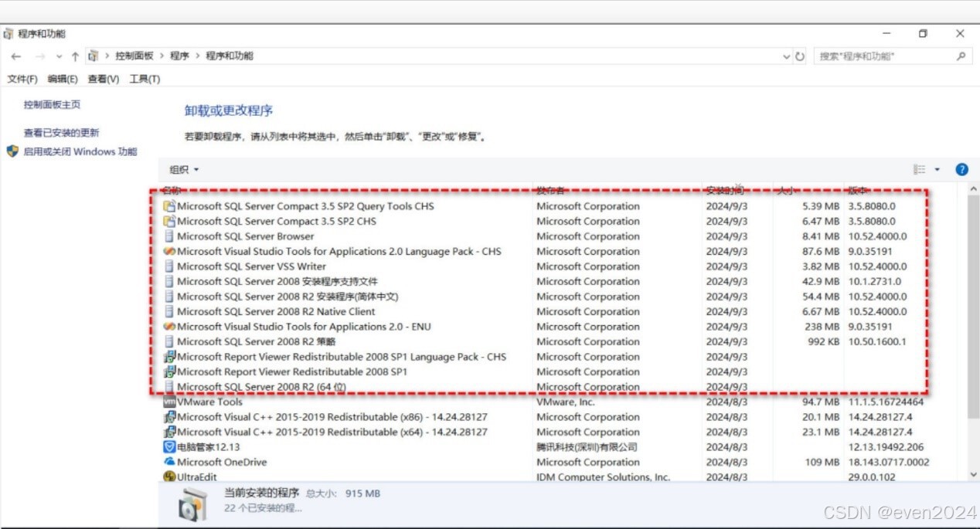Viewport: 980px width, 529px height.
Task: Click the back navigation arrow
Action: click(x=16, y=56)
